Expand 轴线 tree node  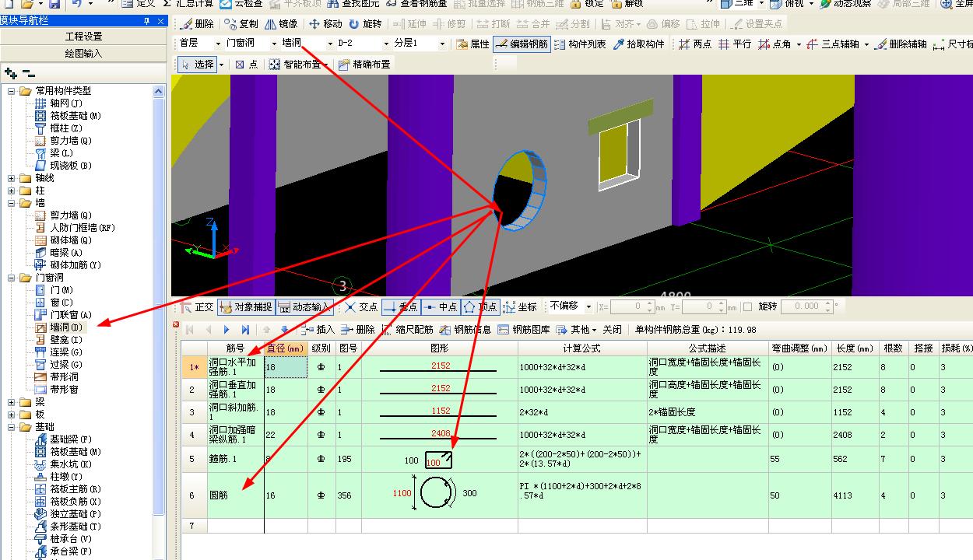coord(12,178)
